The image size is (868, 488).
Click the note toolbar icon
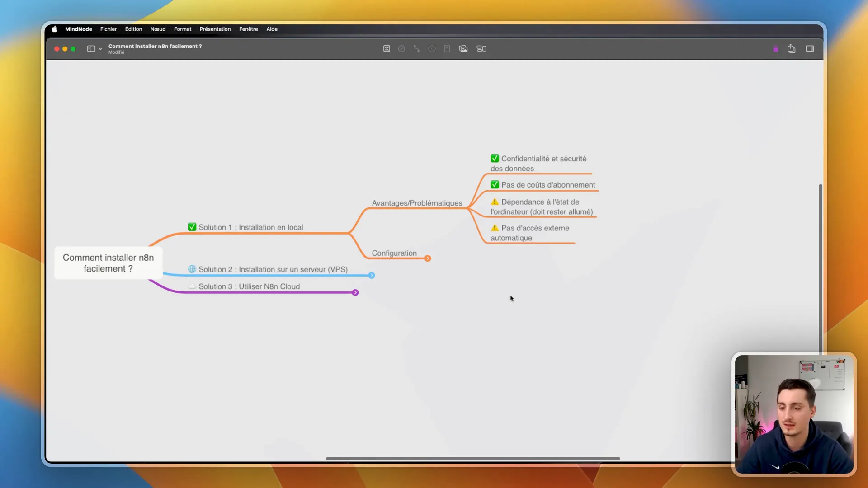click(447, 49)
